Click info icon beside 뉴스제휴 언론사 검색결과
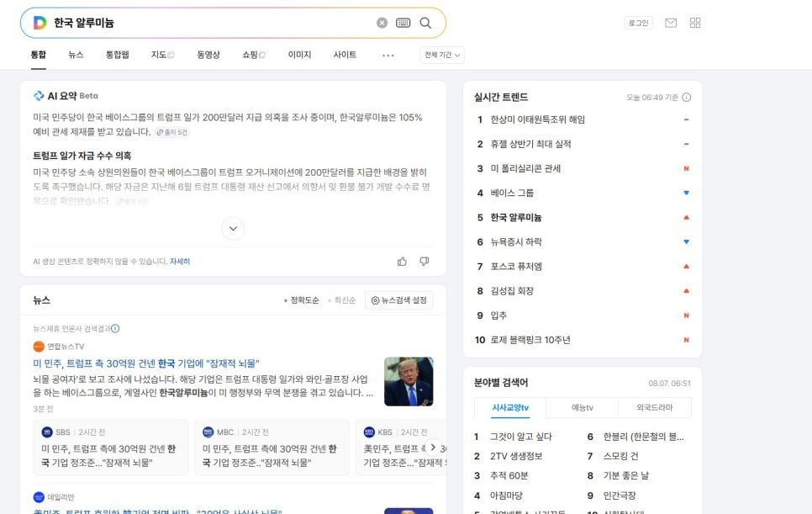Image resolution: width=812 pixels, height=514 pixels. [x=115, y=328]
